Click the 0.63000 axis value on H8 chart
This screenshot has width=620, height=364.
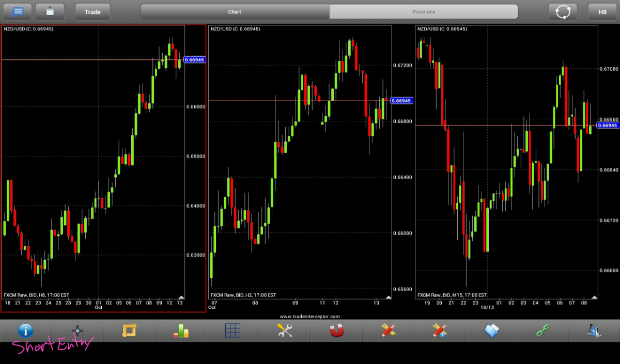(x=195, y=255)
